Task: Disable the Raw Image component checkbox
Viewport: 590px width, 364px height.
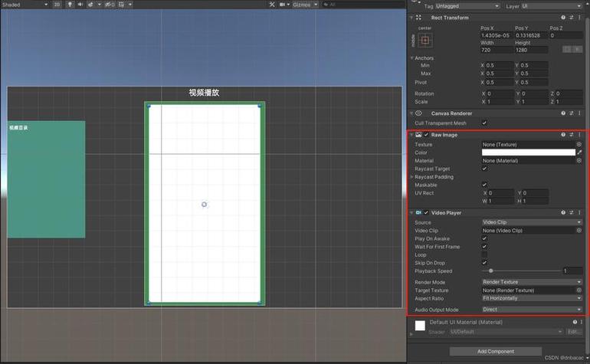Action: (x=426, y=134)
